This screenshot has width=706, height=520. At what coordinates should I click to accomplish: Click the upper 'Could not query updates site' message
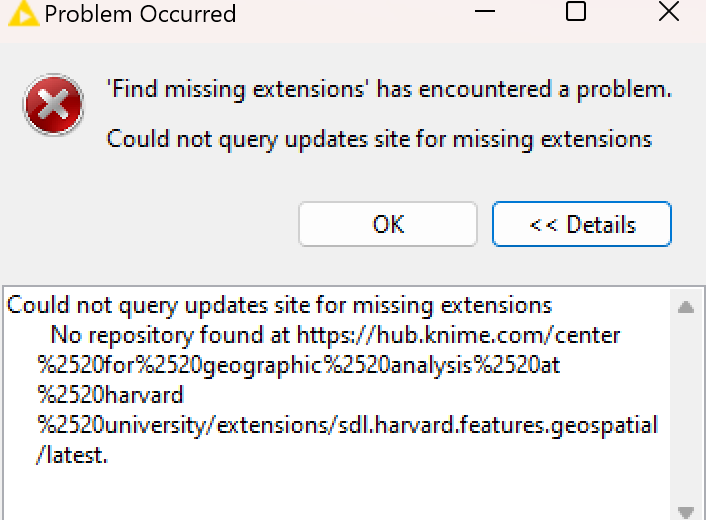click(379, 139)
